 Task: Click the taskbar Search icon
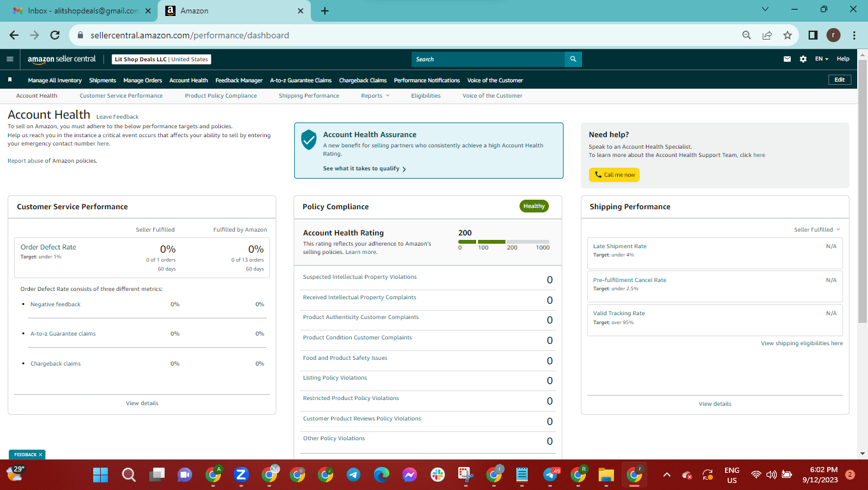(x=129, y=475)
